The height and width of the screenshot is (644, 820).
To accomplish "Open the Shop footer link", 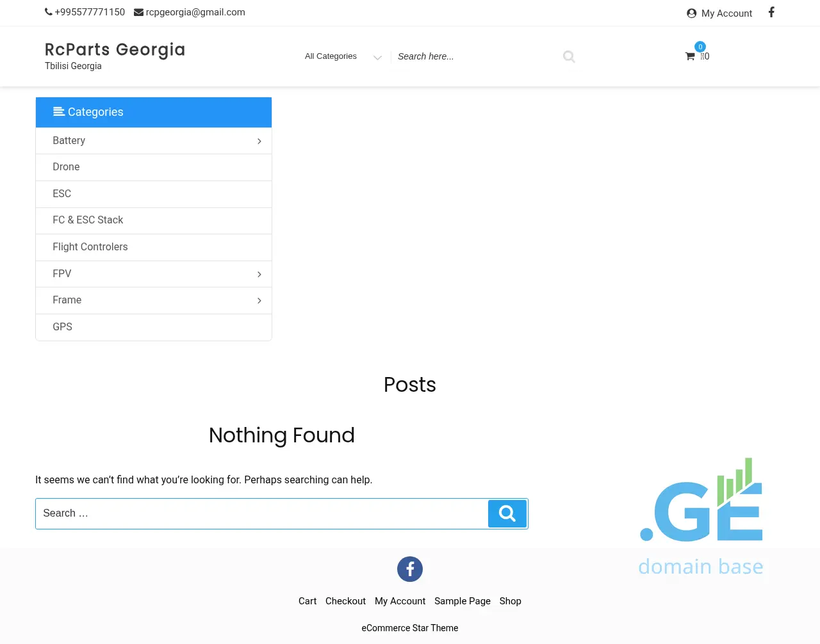I will click(x=511, y=601).
